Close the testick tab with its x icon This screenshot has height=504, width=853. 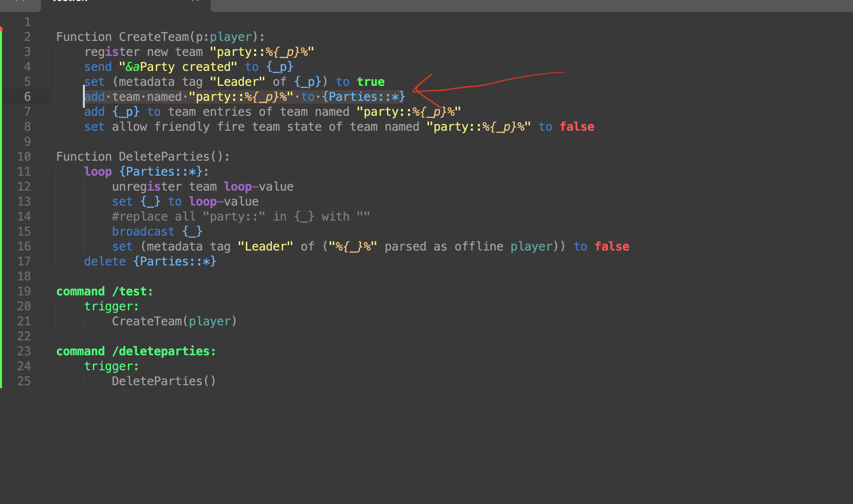194,1
